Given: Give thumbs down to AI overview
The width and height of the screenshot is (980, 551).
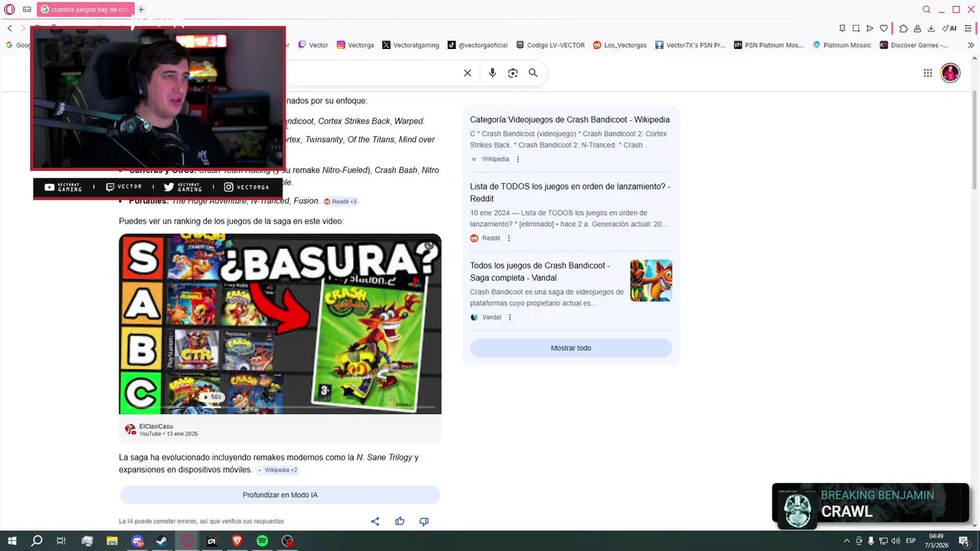Looking at the screenshot, I should pos(424,521).
